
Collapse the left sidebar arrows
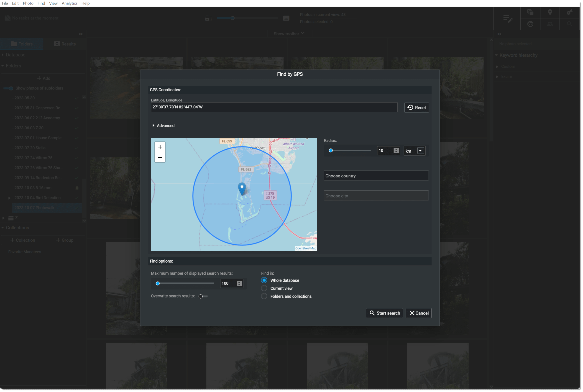pos(80,34)
